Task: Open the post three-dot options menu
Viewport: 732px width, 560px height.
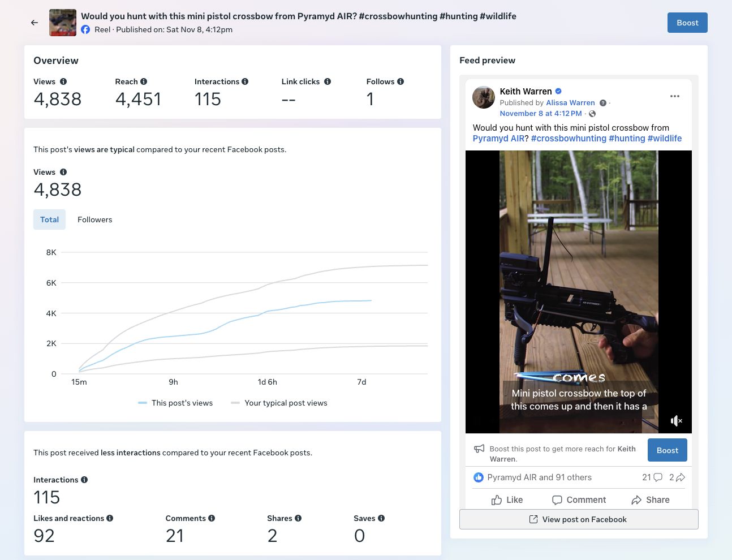Action: tap(675, 96)
